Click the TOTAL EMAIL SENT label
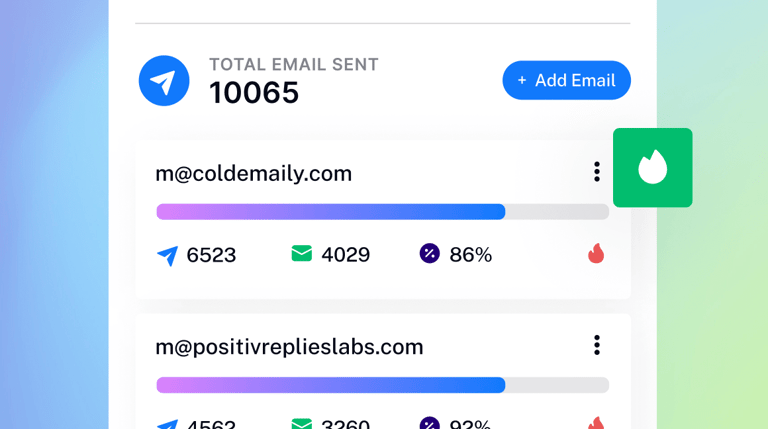 point(294,64)
